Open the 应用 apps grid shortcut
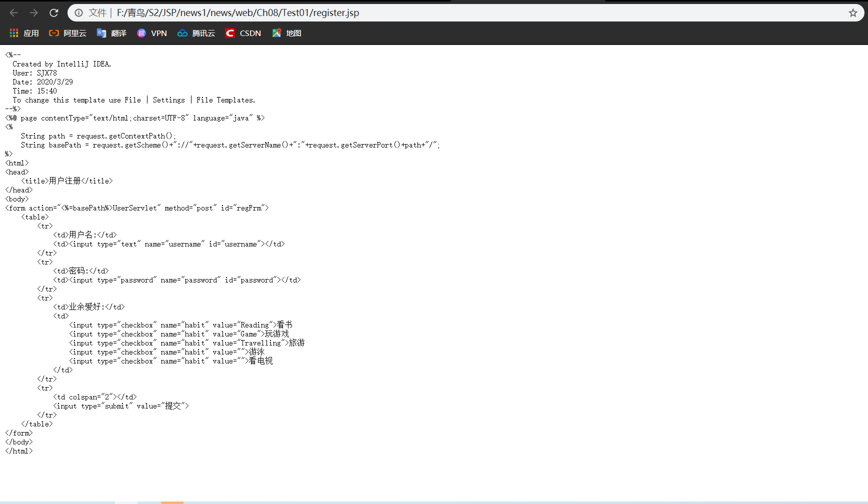Screen dimensions: 868x504 pyautogui.click(x=13, y=33)
